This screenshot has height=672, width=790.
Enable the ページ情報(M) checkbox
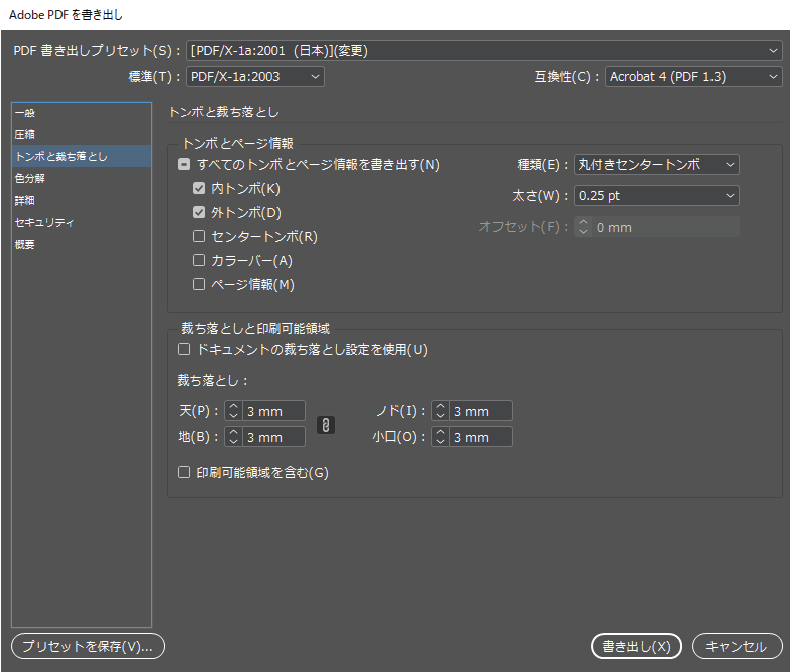coord(199,284)
